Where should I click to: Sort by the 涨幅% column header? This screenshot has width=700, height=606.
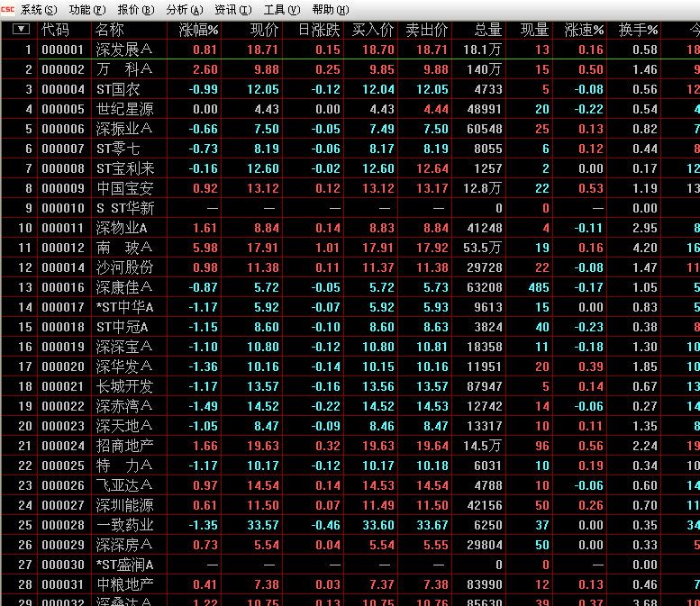coord(198,30)
